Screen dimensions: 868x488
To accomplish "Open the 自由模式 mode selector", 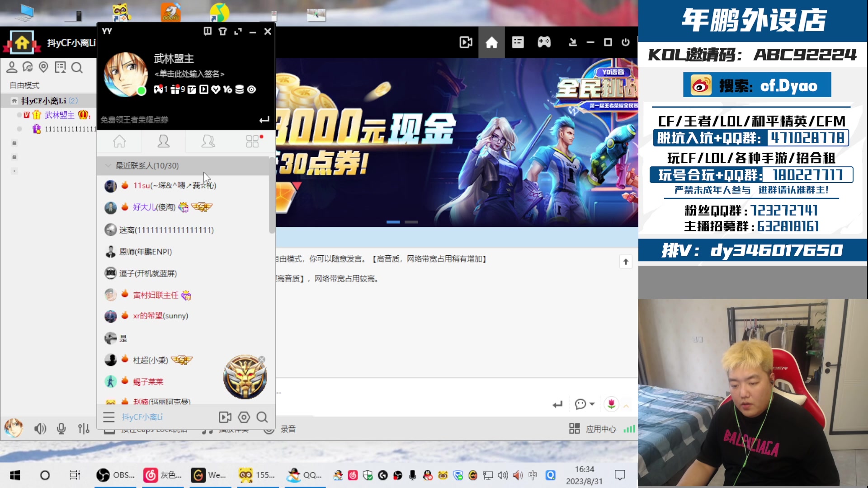I will [24, 85].
